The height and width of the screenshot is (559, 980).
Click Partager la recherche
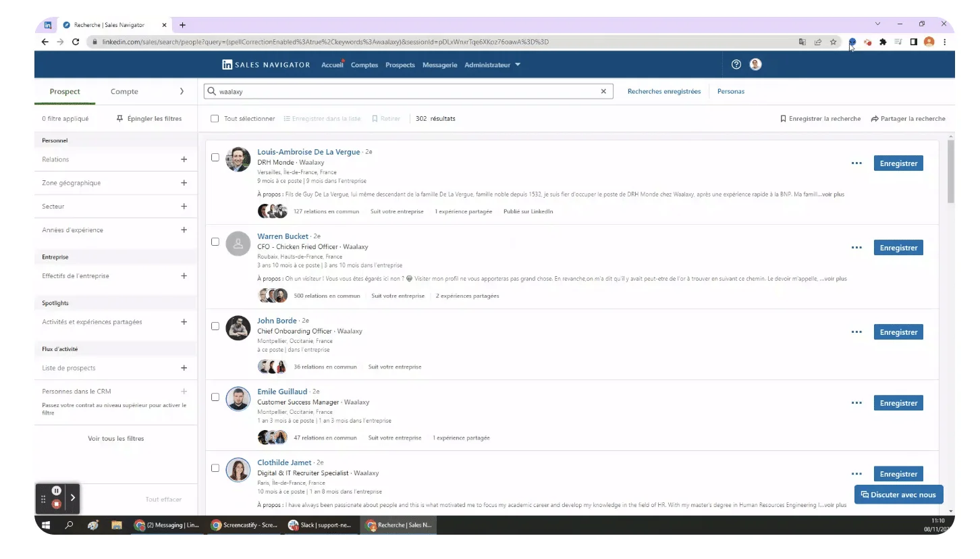coord(908,119)
